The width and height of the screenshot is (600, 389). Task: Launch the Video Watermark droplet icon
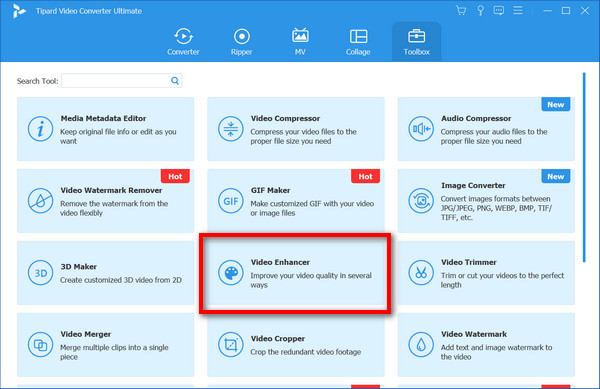tap(421, 345)
